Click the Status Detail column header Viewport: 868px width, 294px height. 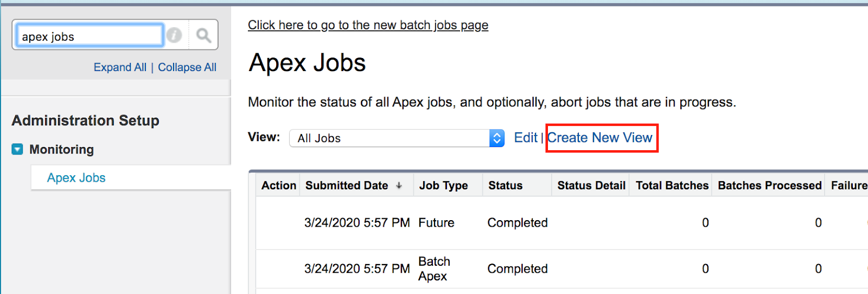click(591, 186)
